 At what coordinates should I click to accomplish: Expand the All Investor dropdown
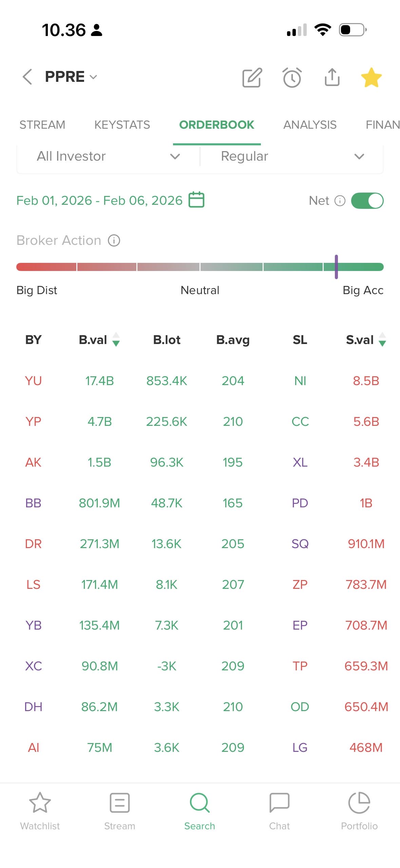click(x=109, y=157)
